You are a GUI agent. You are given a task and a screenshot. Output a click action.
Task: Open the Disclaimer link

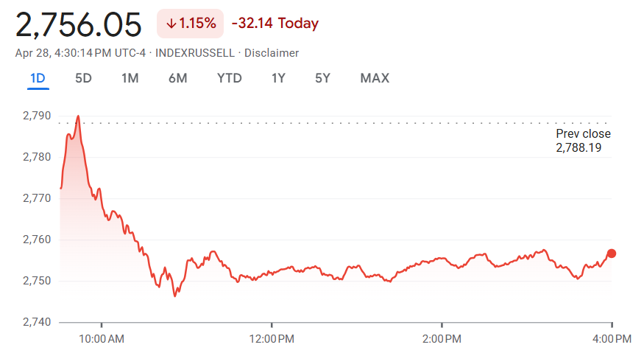point(272,53)
